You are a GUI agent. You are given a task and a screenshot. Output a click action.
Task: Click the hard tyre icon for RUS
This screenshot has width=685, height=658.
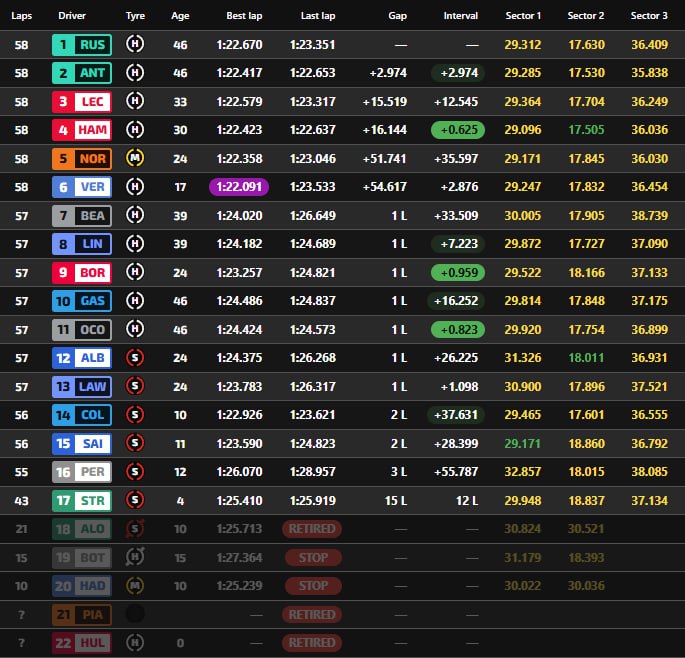[x=136, y=45]
